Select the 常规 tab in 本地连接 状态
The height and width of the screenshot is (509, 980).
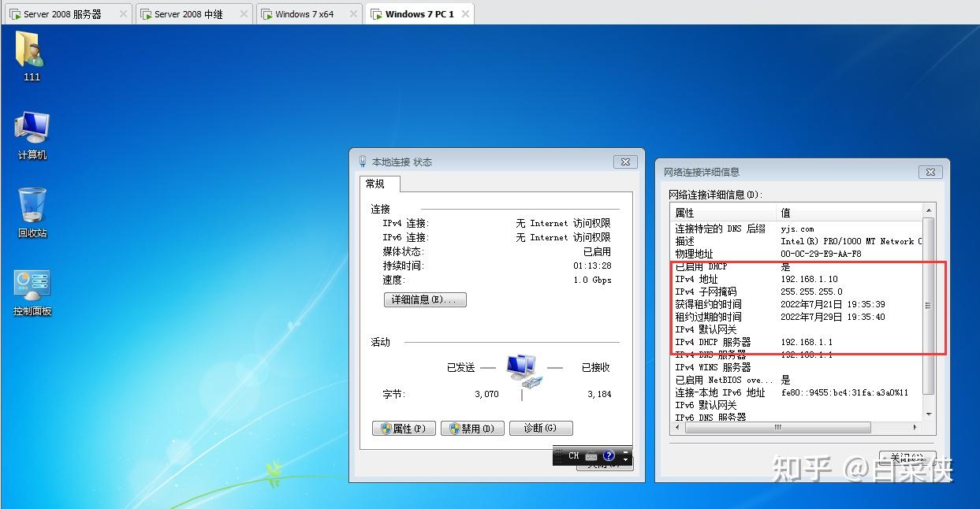pyautogui.click(x=378, y=184)
